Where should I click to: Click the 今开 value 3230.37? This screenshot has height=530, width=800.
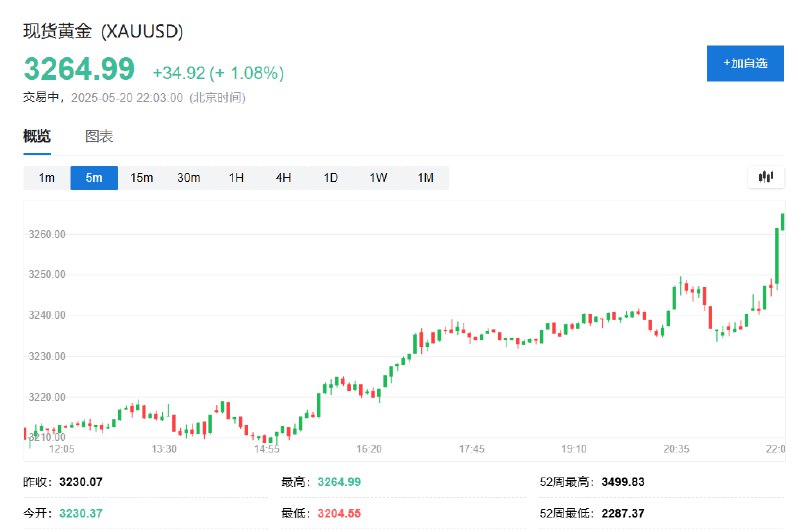[81, 513]
